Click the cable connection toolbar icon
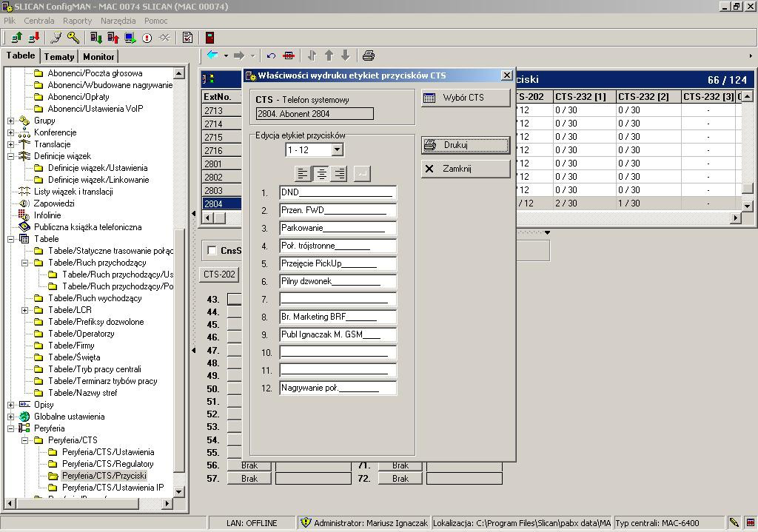The height and width of the screenshot is (532, 758). point(56,37)
